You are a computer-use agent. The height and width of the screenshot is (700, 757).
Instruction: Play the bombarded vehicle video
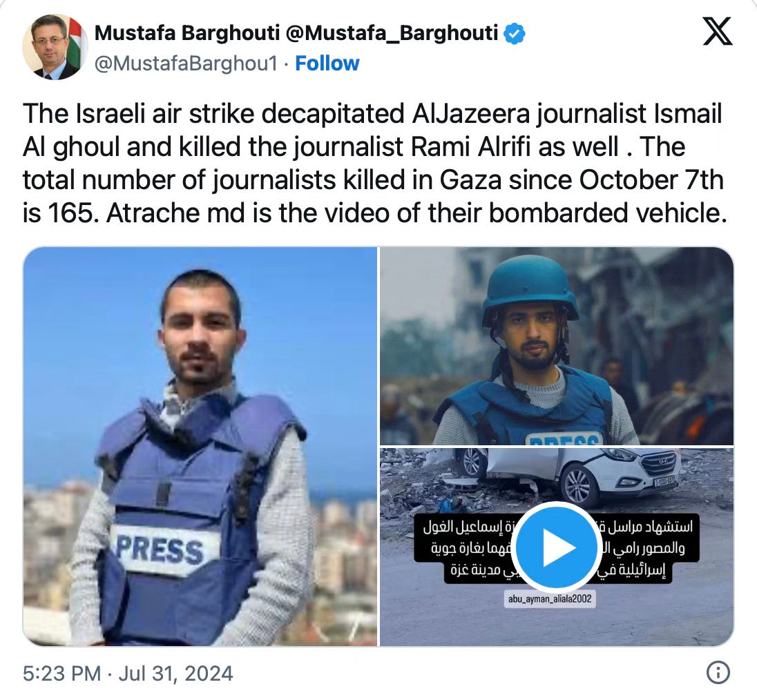[x=556, y=547]
